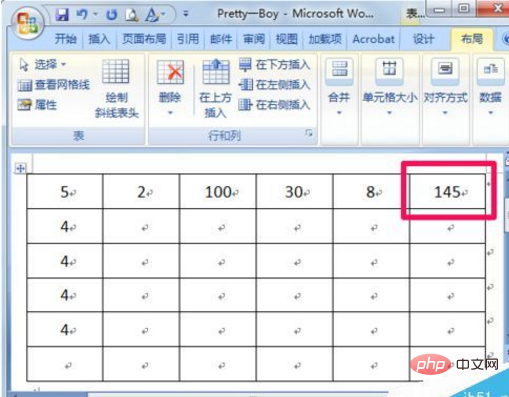Expand the 单元格大小 dropdown arrow
The image size is (509, 397).
pos(389,113)
